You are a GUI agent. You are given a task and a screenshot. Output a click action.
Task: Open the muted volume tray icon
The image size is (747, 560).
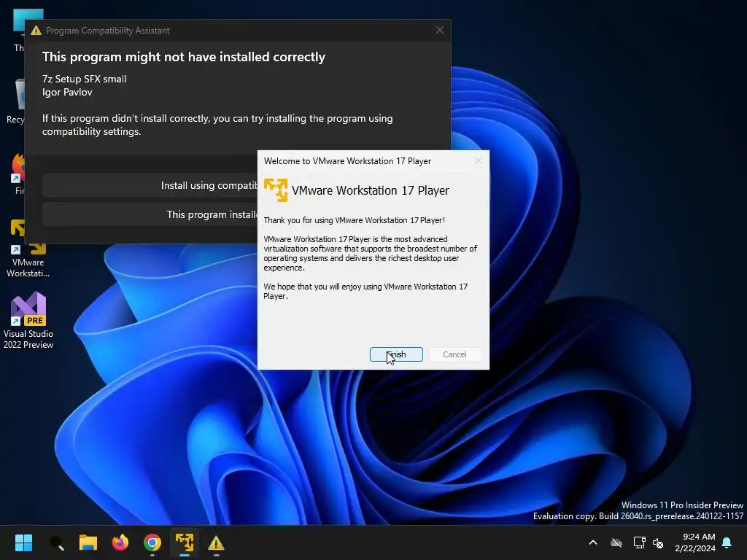point(659,542)
